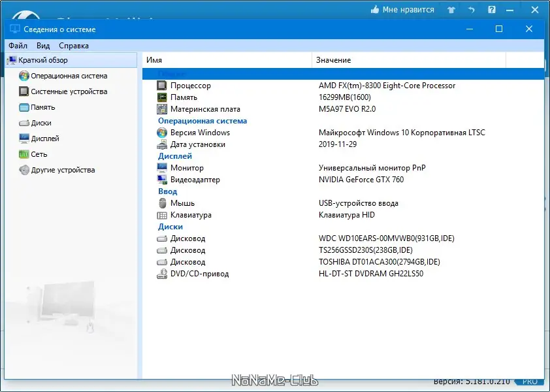Click the Дата установки row icon
The image size is (550, 392).
coord(162,144)
